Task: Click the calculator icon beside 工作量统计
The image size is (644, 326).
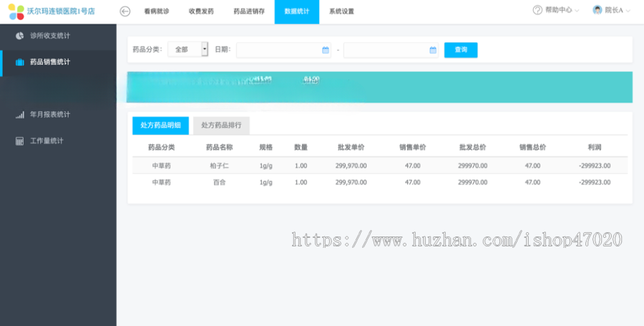Action: point(19,141)
